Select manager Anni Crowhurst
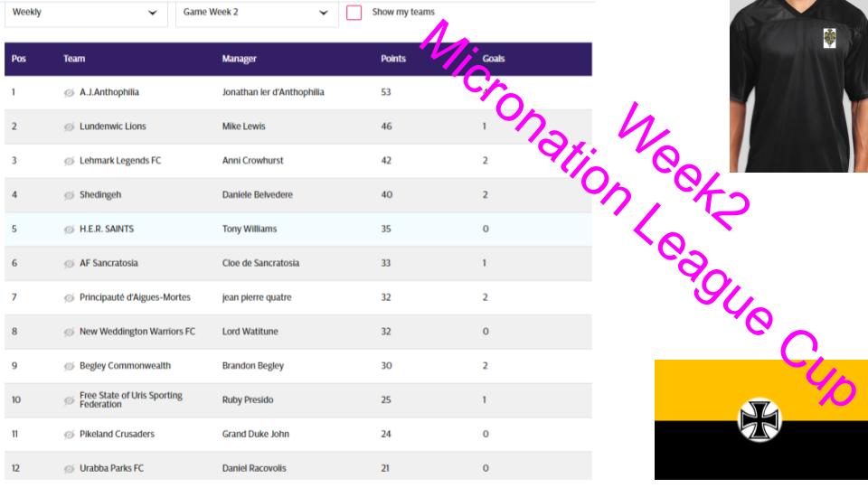868x488 pixels. point(252,161)
